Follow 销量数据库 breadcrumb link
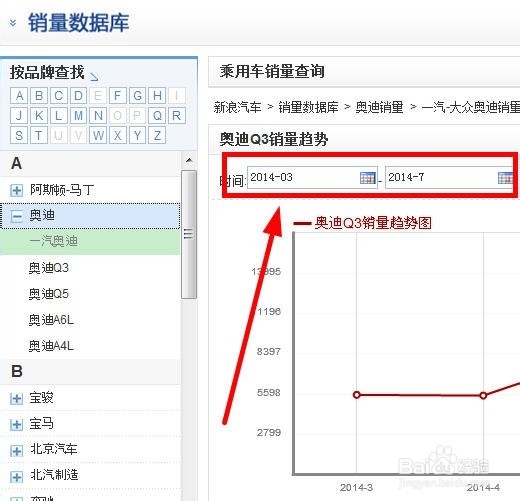Screen dimensions: 520x501 (308, 107)
